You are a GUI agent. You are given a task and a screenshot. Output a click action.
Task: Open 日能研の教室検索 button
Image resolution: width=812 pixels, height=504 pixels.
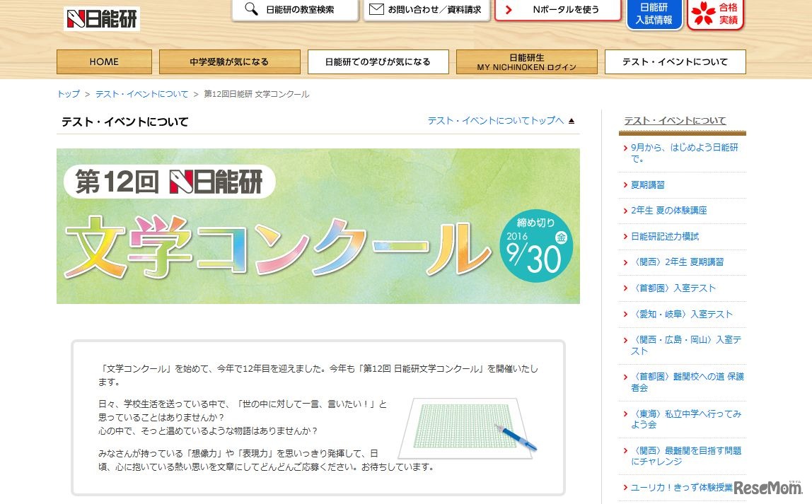coord(295,10)
